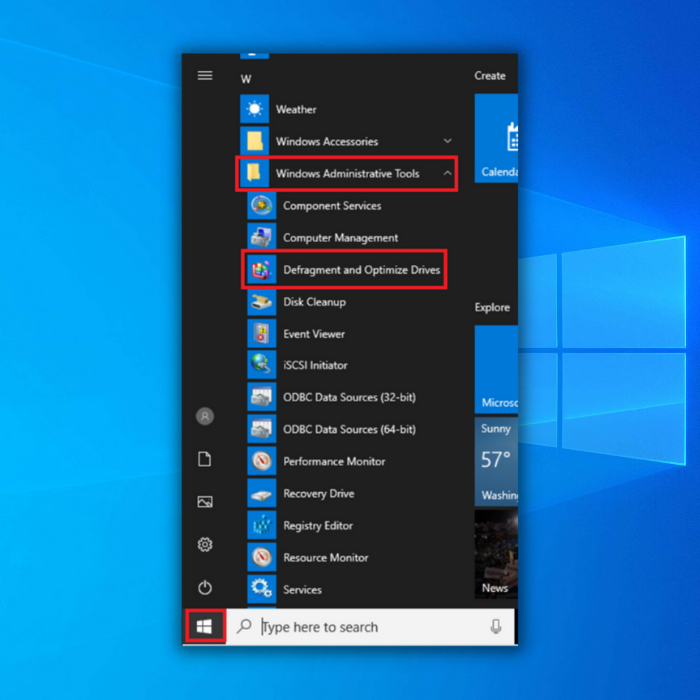
Task: Collapse Windows Administrative Tools via chevron
Action: [447, 173]
